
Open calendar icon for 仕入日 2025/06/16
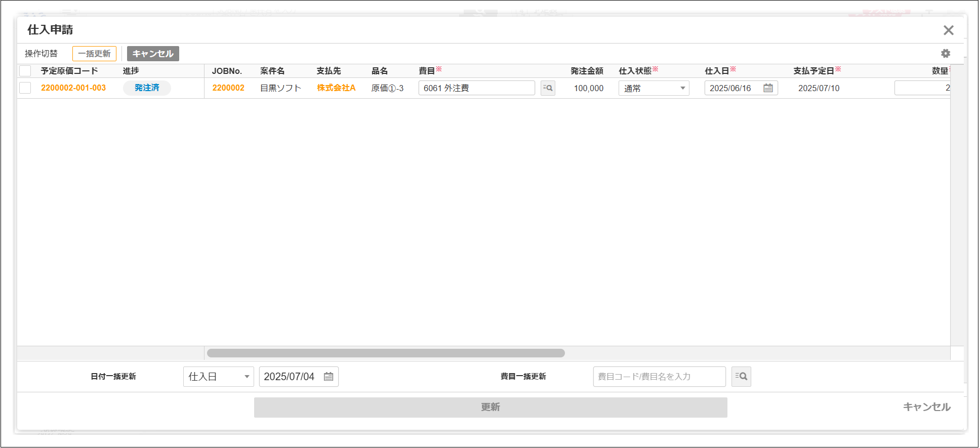tap(768, 88)
